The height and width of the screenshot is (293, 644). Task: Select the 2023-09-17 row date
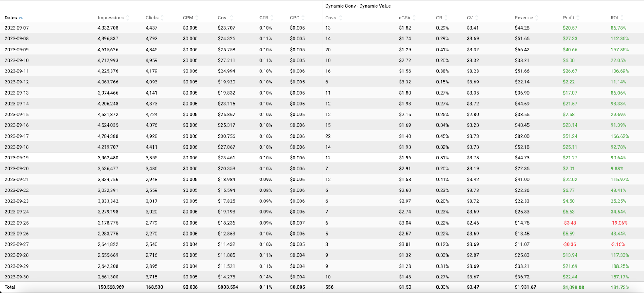click(x=17, y=136)
